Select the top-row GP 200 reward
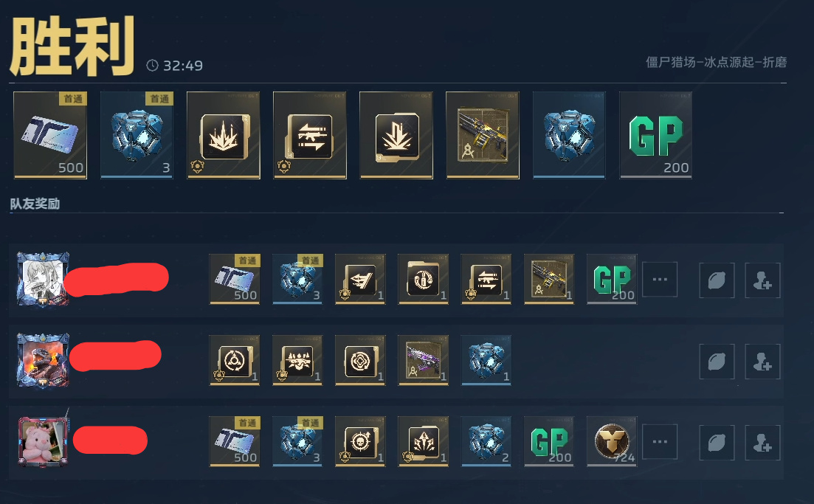Viewport: 814px width, 504px height. pyautogui.click(x=655, y=136)
